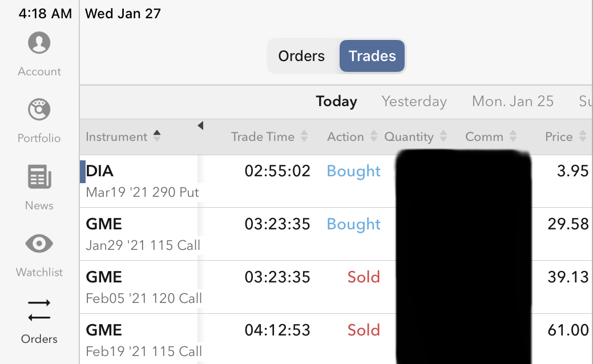Sort trades by Quantity column

tap(415, 137)
